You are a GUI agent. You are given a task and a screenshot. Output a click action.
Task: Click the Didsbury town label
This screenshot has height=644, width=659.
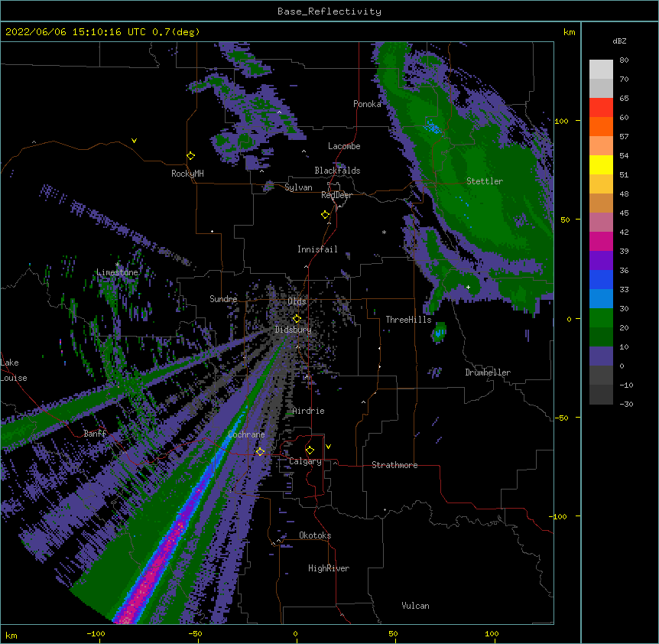293,330
